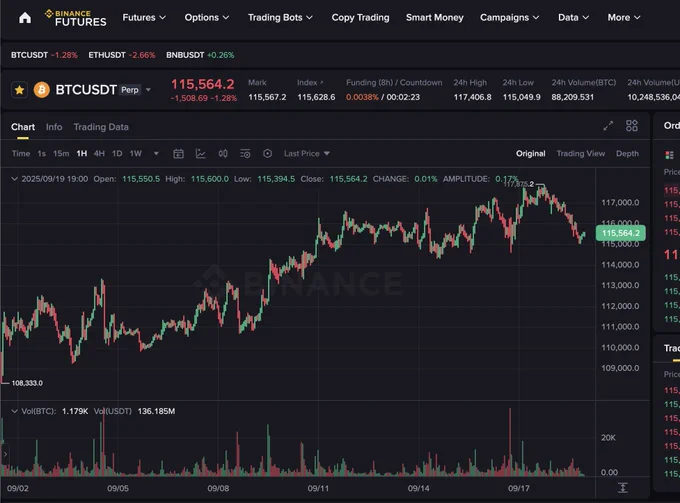The width and height of the screenshot is (680, 503).
Task: Click the auto-fit price scale icon
Action: 622,488
